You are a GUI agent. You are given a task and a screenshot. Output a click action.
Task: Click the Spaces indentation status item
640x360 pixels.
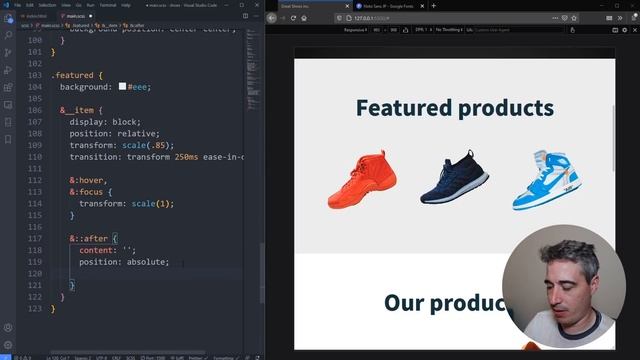click(83, 358)
